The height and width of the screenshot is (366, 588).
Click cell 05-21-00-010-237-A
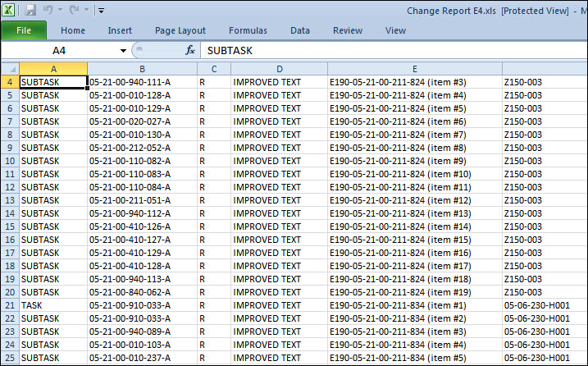click(x=142, y=358)
